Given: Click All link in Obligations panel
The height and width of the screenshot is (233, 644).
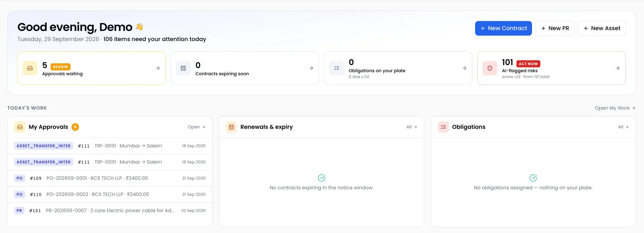Looking at the screenshot, I should (x=623, y=127).
